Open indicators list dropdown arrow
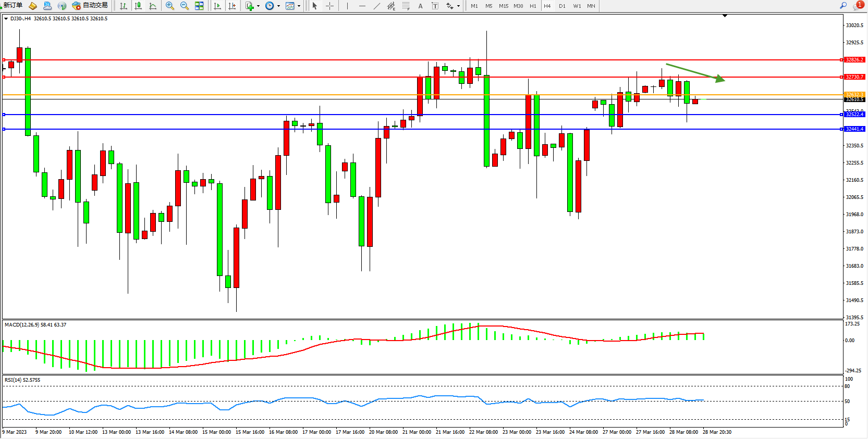 coord(258,6)
